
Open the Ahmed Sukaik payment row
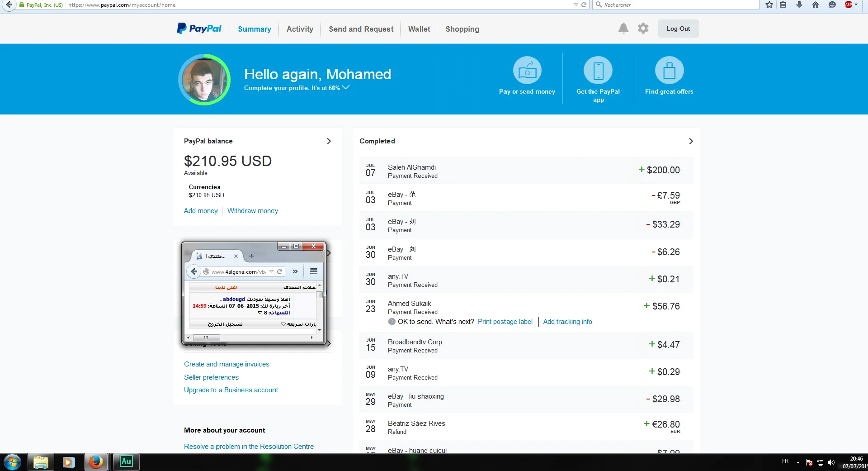point(526,312)
